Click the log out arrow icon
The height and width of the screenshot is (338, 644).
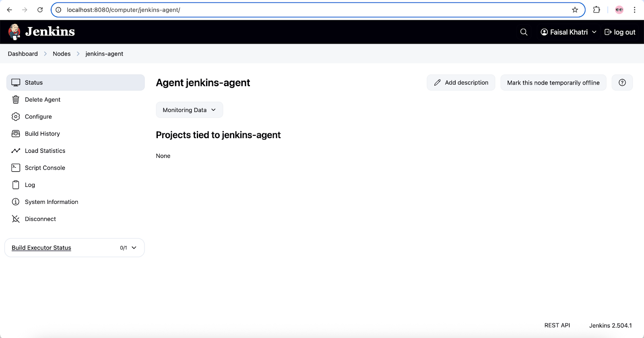pyautogui.click(x=608, y=32)
